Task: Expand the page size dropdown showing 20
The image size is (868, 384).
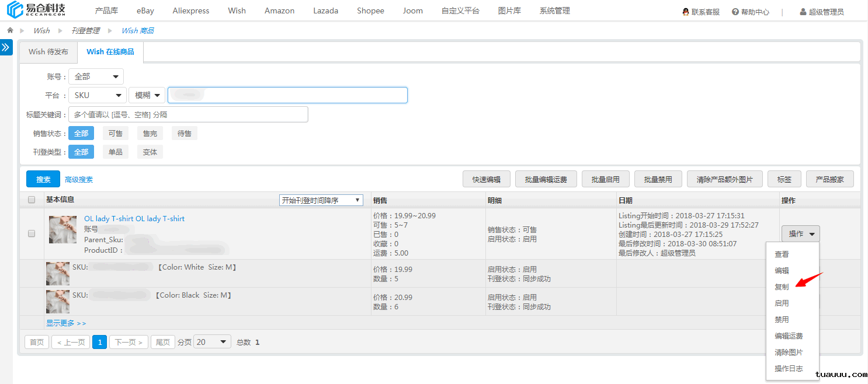Action: 211,342
